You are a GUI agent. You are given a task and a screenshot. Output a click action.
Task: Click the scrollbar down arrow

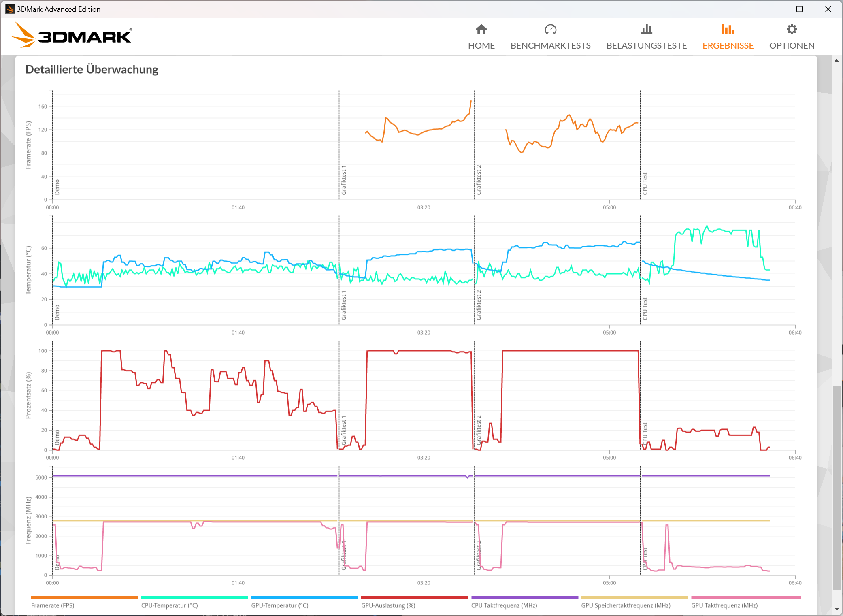click(x=837, y=609)
